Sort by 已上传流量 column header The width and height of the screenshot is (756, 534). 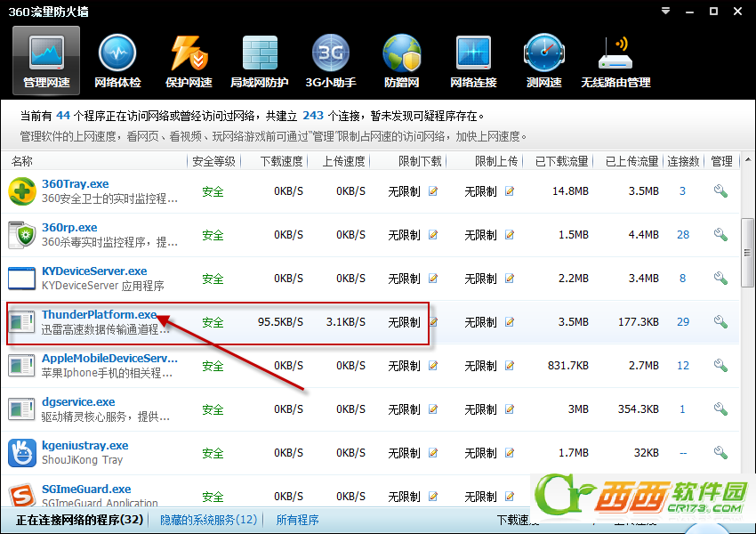[x=632, y=161]
